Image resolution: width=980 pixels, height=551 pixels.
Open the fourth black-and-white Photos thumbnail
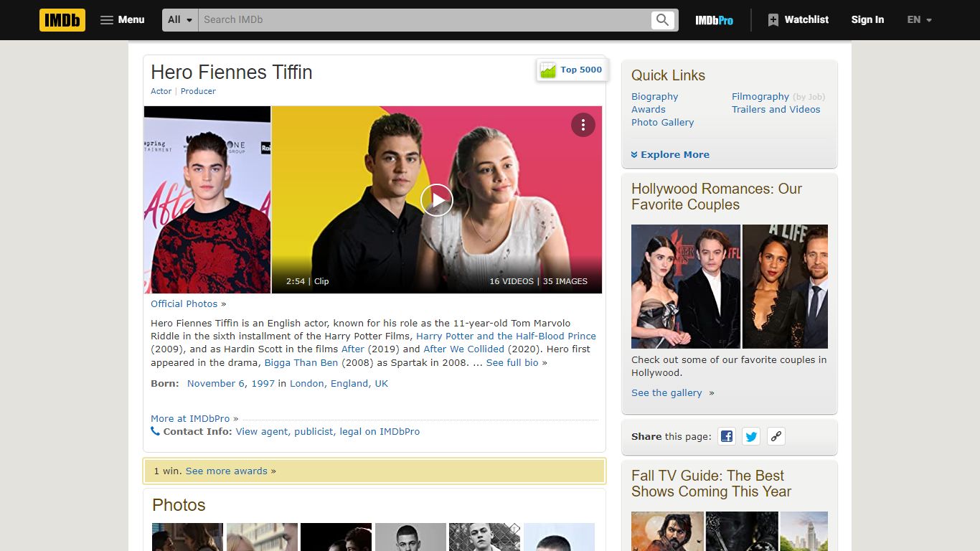410,537
